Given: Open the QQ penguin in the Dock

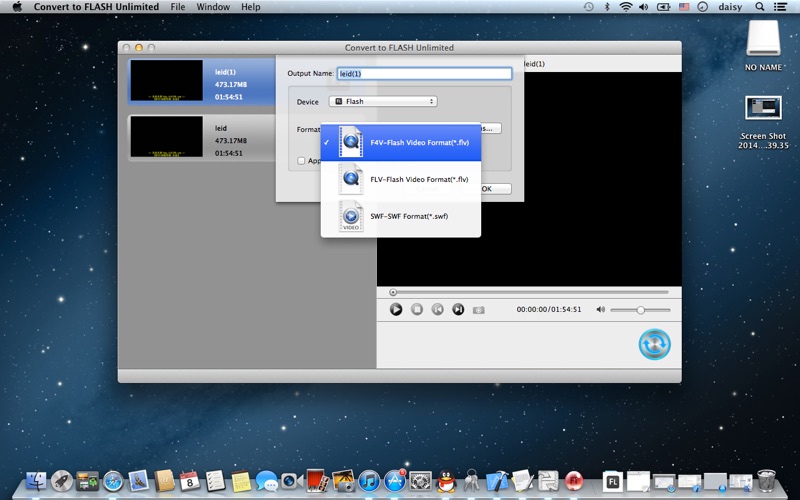Looking at the screenshot, I should (446, 481).
